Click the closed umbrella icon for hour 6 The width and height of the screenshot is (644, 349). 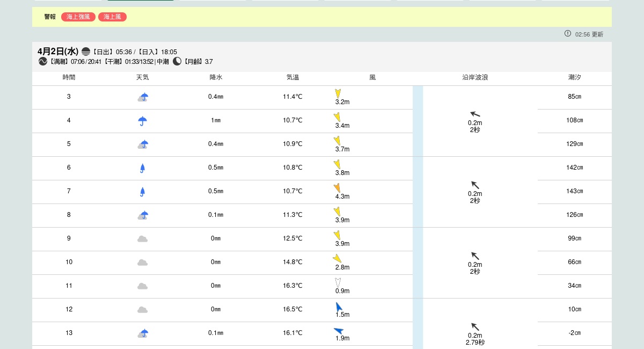pos(142,168)
